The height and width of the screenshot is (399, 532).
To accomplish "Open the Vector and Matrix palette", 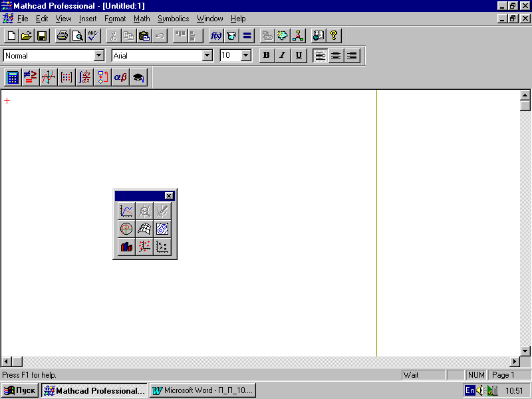I will tap(66, 77).
